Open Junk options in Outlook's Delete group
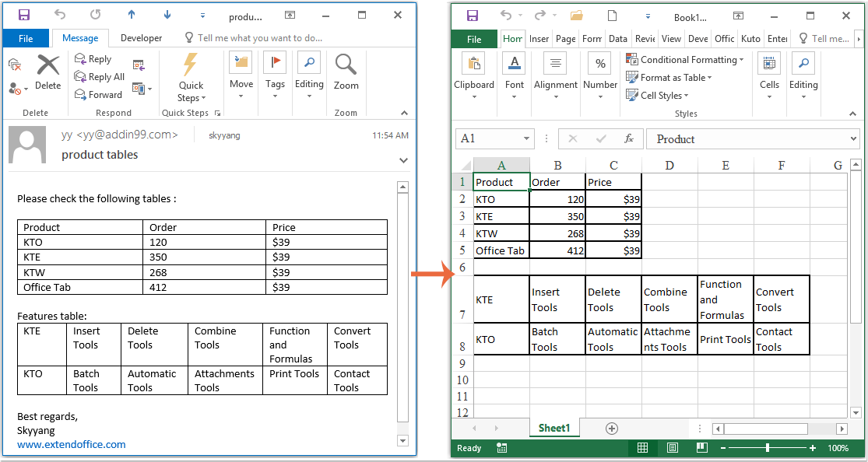 (x=18, y=89)
